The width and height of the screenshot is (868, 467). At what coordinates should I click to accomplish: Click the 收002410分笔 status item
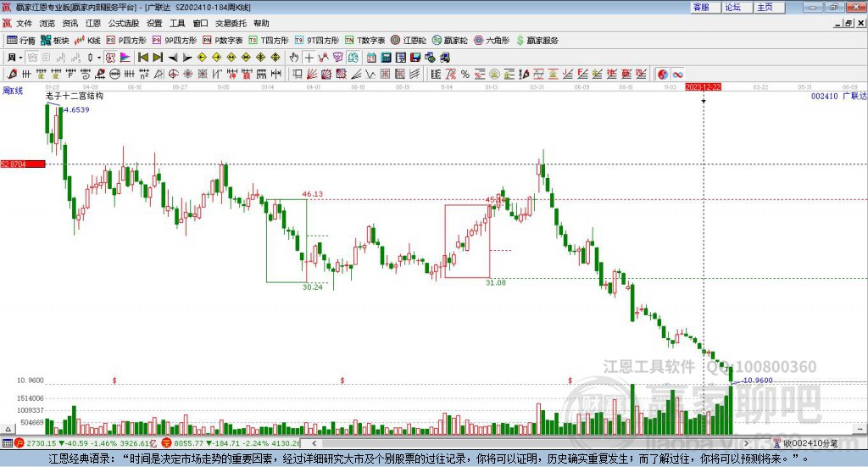[806, 443]
